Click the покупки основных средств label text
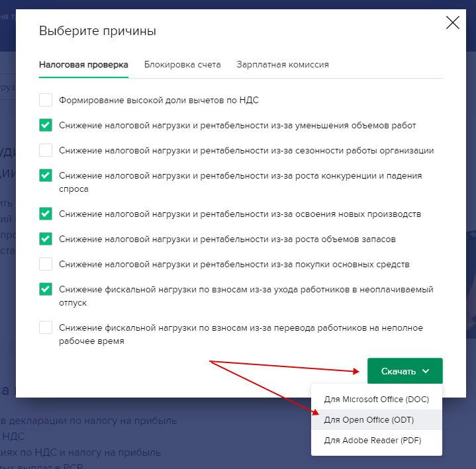 (x=234, y=264)
